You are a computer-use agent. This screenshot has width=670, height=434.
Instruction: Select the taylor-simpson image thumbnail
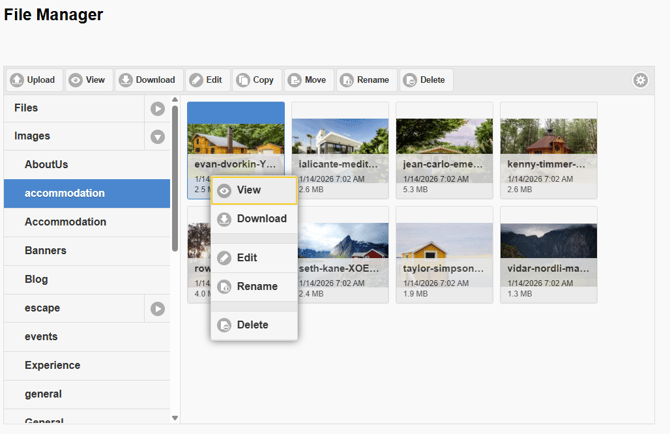[x=444, y=255]
